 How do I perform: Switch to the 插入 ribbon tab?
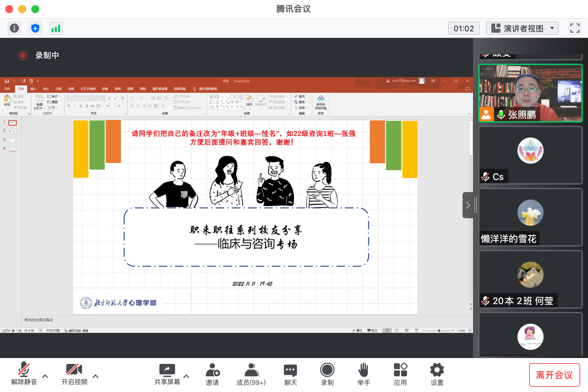point(33,89)
